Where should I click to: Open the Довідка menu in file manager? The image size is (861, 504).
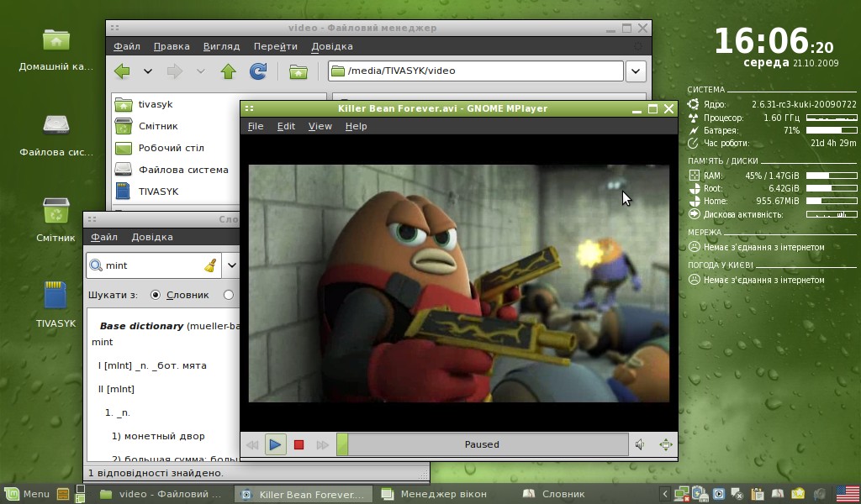coord(331,46)
